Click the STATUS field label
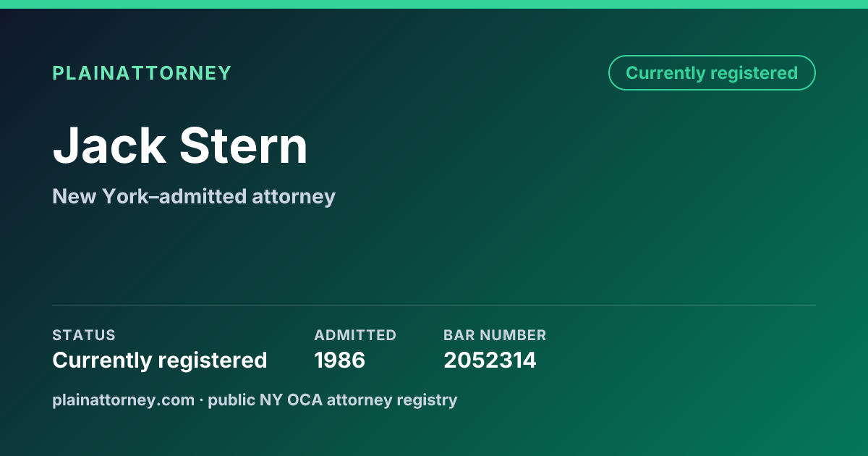The height and width of the screenshot is (456, 868). (x=84, y=335)
